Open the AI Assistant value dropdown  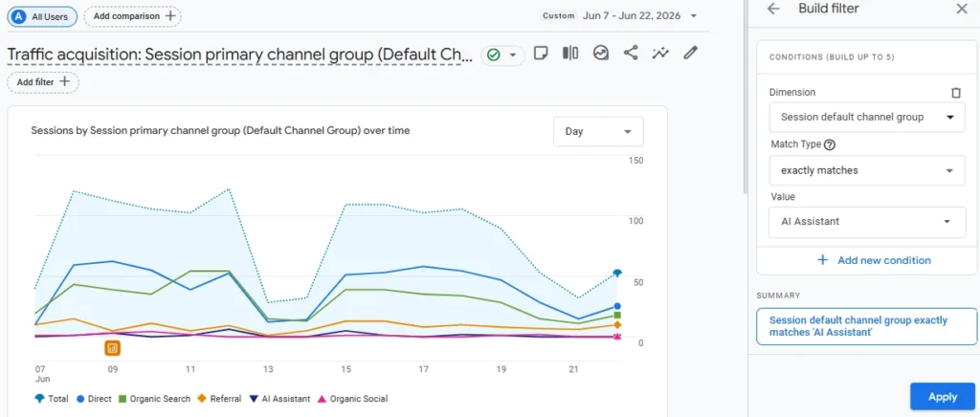coord(867,222)
